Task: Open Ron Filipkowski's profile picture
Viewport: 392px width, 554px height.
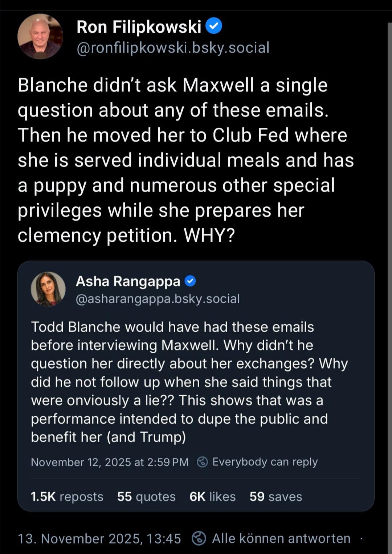Action: [x=40, y=36]
